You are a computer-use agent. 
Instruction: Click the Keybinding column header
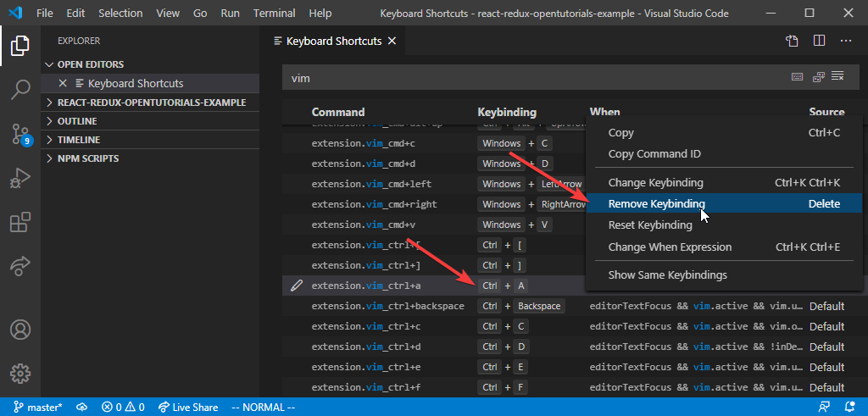[507, 113]
